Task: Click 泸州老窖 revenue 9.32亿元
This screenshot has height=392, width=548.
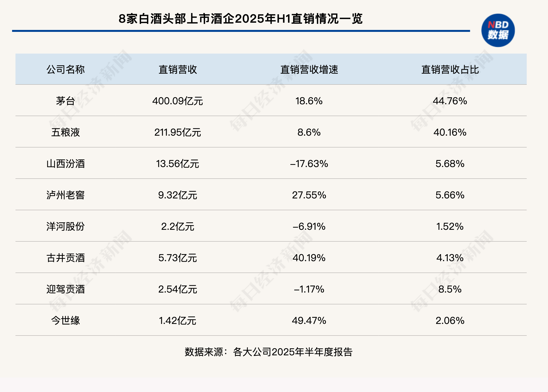Action: [178, 195]
